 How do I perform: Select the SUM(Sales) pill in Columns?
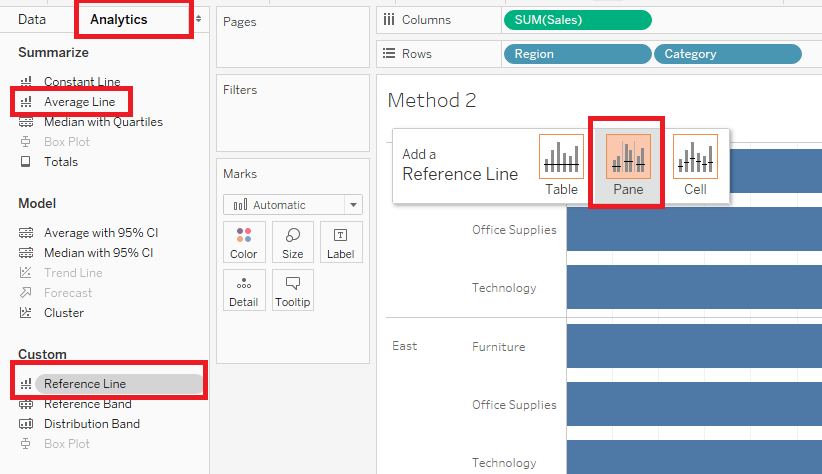click(578, 20)
